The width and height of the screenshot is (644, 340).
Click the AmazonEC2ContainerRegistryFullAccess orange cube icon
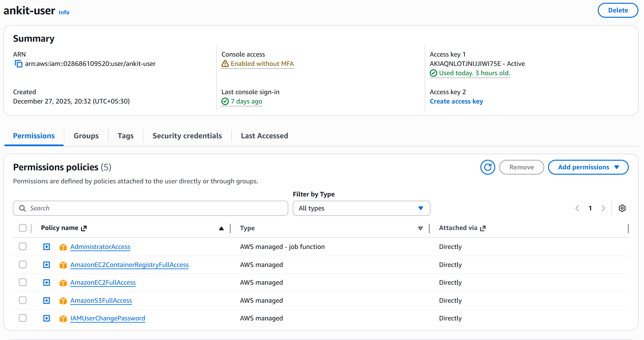coord(63,265)
